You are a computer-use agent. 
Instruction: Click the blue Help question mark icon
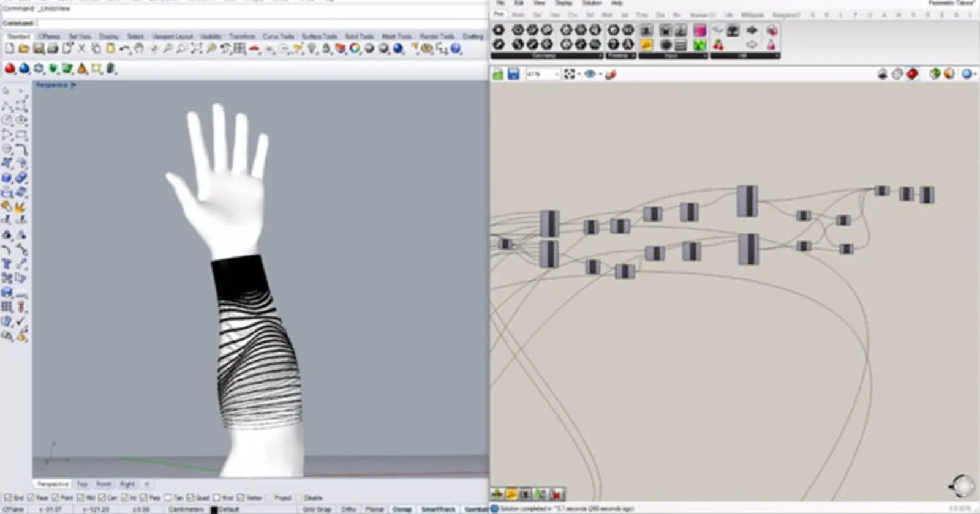click(456, 48)
